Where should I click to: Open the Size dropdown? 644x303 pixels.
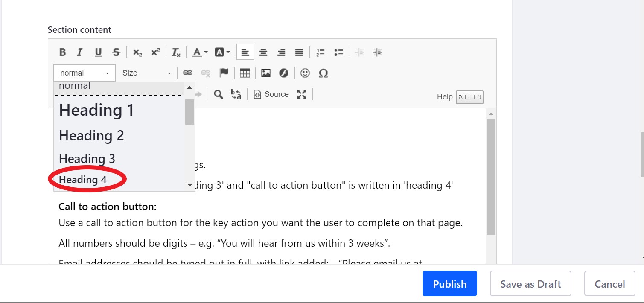(x=146, y=73)
